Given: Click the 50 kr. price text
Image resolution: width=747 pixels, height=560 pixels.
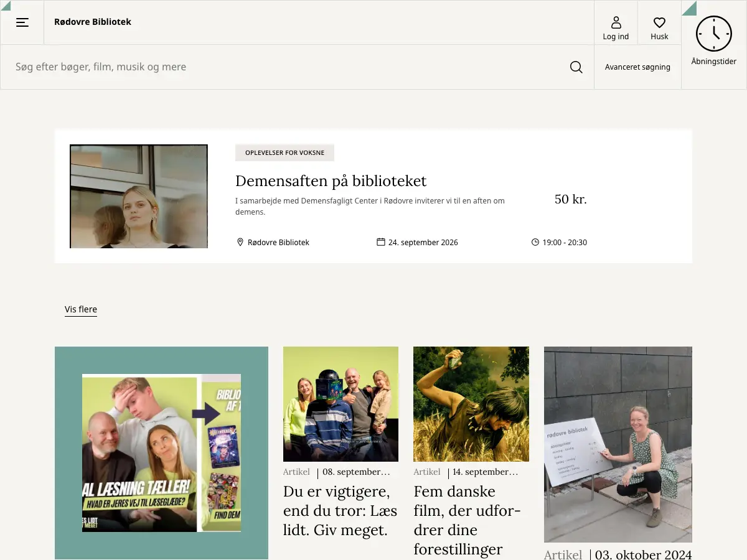Looking at the screenshot, I should coord(571,199).
